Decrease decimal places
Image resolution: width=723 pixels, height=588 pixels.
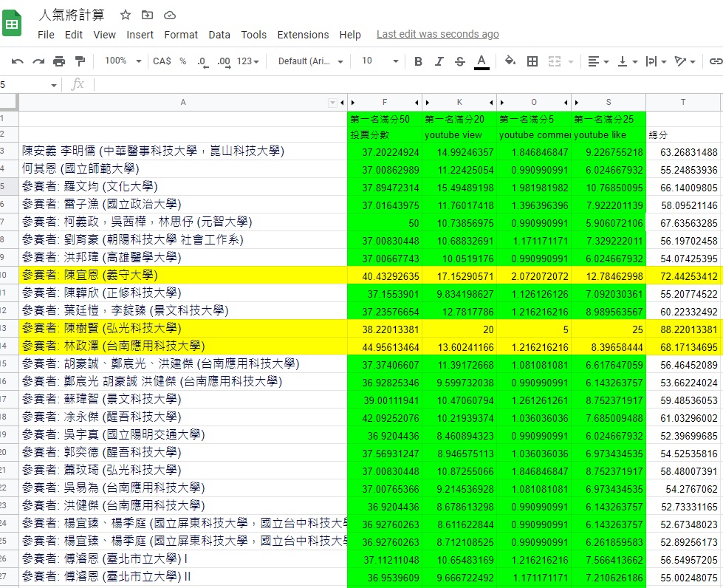[x=203, y=62]
